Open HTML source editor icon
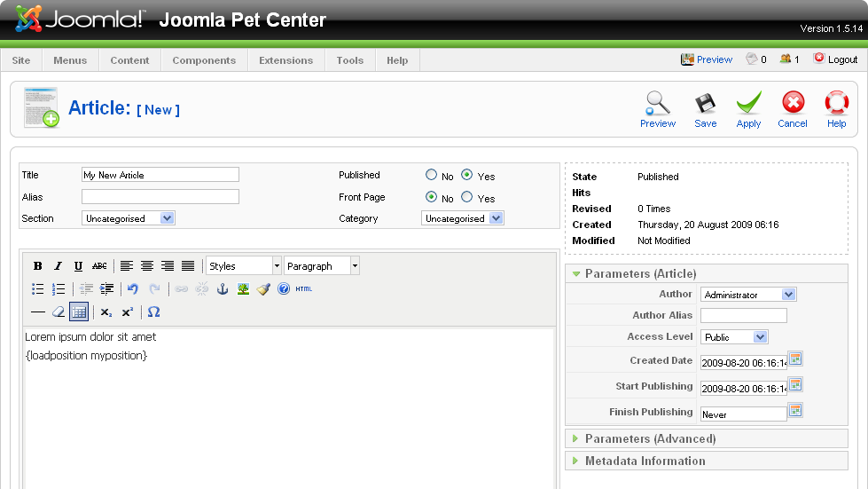This screenshot has height=489, width=868. point(303,289)
